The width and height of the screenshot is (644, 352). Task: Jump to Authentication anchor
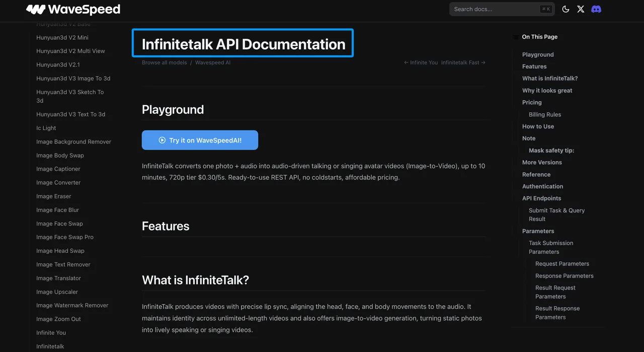tap(542, 186)
